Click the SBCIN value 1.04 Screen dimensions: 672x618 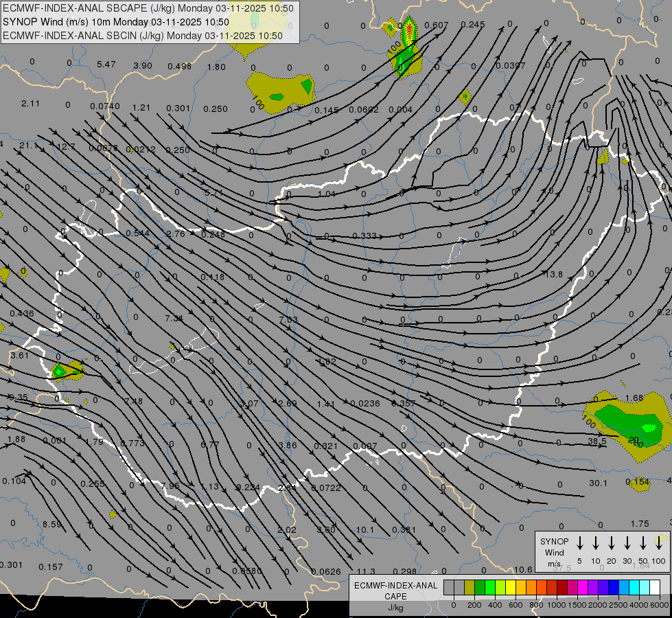point(327,194)
